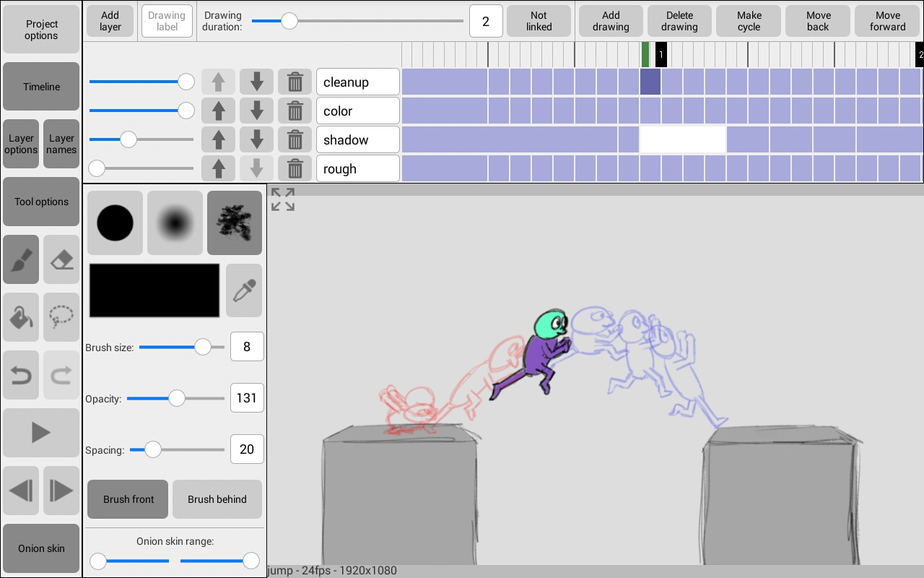The width and height of the screenshot is (924, 578).
Task: Expand canvas to fullscreen
Action: (283, 199)
